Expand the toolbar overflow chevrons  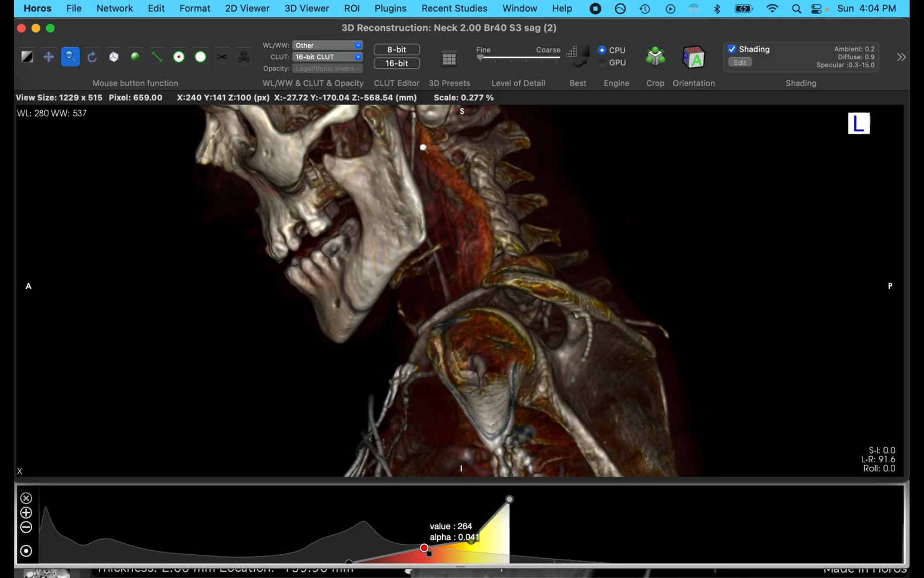click(901, 57)
